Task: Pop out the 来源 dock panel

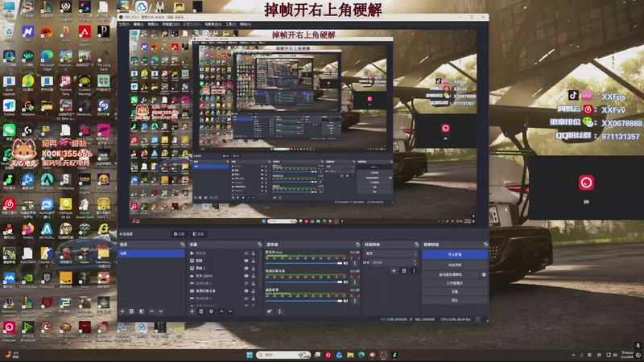Action: [259, 245]
